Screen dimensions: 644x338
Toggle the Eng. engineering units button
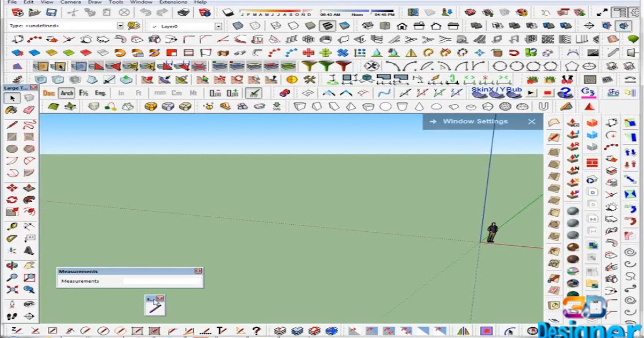(100, 93)
